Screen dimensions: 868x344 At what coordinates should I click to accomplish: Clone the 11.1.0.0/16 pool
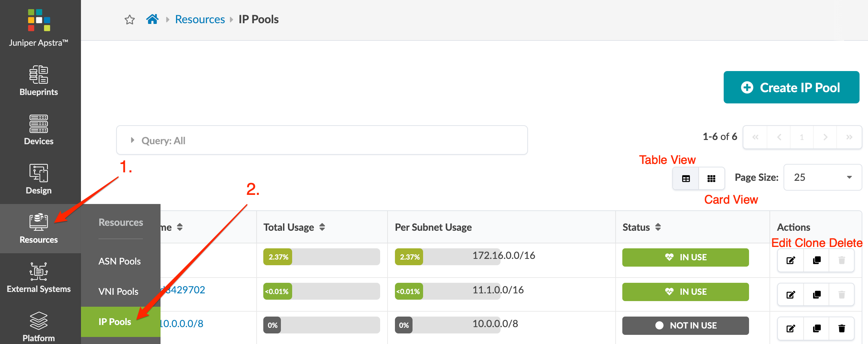pos(817,294)
